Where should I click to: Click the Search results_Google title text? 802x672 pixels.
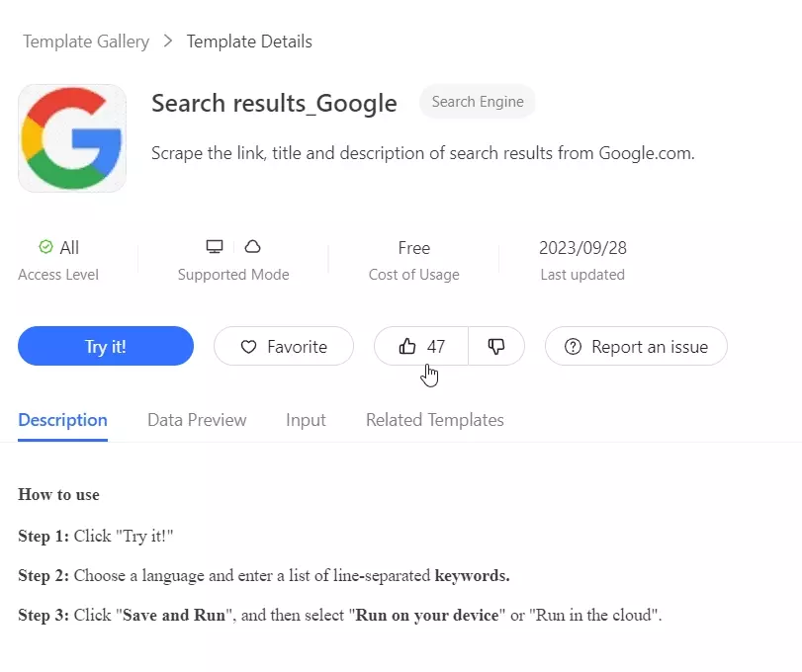point(274,103)
